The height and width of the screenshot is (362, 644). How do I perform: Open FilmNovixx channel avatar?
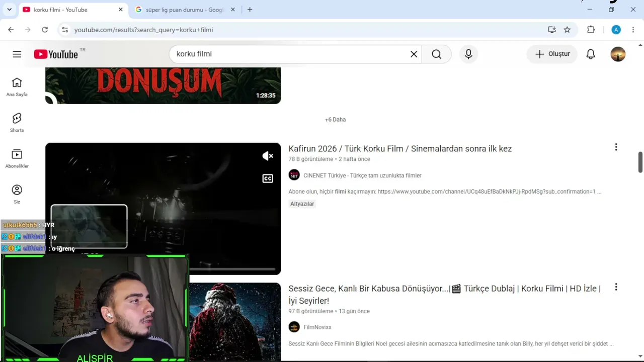click(294, 327)
